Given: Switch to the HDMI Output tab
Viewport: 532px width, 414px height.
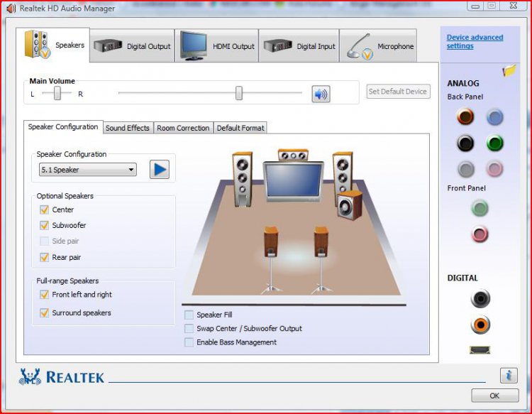Looking at the screenshot, I should [x=217, y=46].
